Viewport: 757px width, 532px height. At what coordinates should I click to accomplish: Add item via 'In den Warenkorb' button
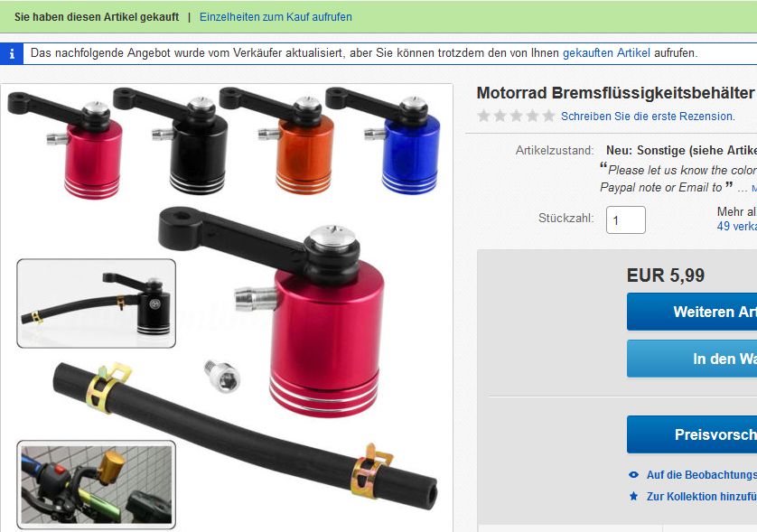(x=692, y=359)
